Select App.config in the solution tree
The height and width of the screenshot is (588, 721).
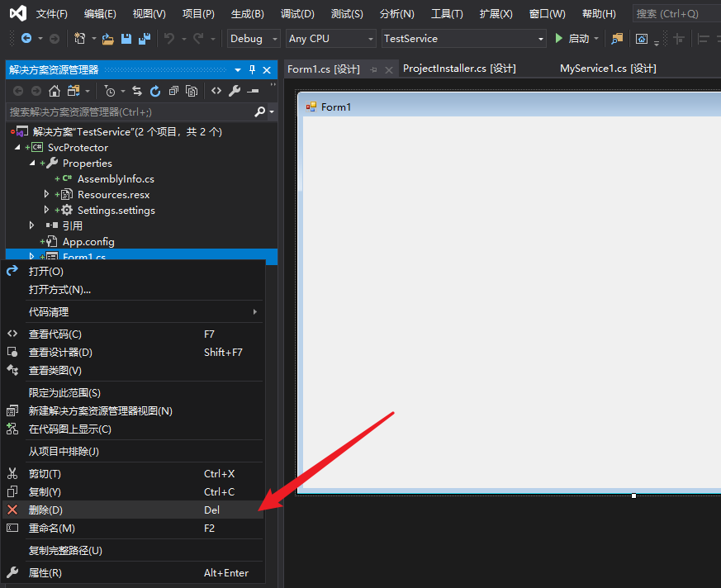point(88,242)
